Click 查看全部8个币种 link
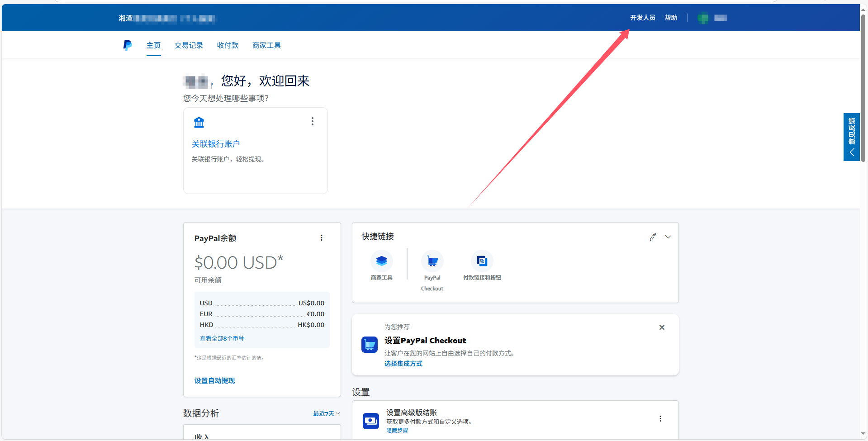The height and width of the screenshot is (441, 868). (x=222, y=338)
